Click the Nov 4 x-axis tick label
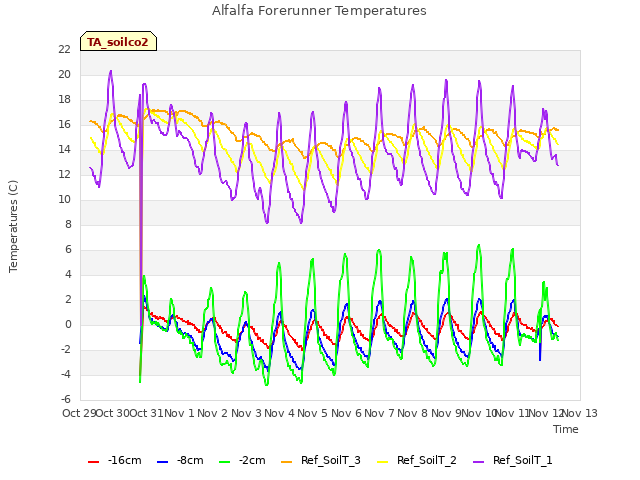The width and height of the screenshot is (640, 480). click(x=280, y=413)
